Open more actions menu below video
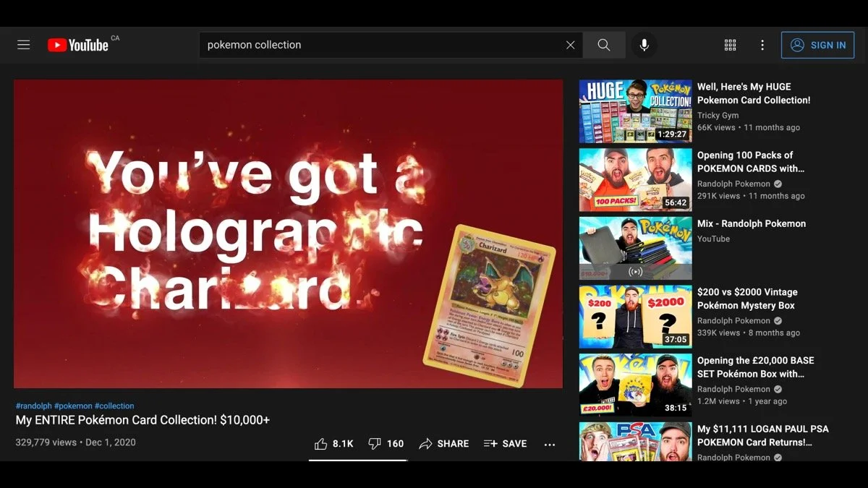 550,445
